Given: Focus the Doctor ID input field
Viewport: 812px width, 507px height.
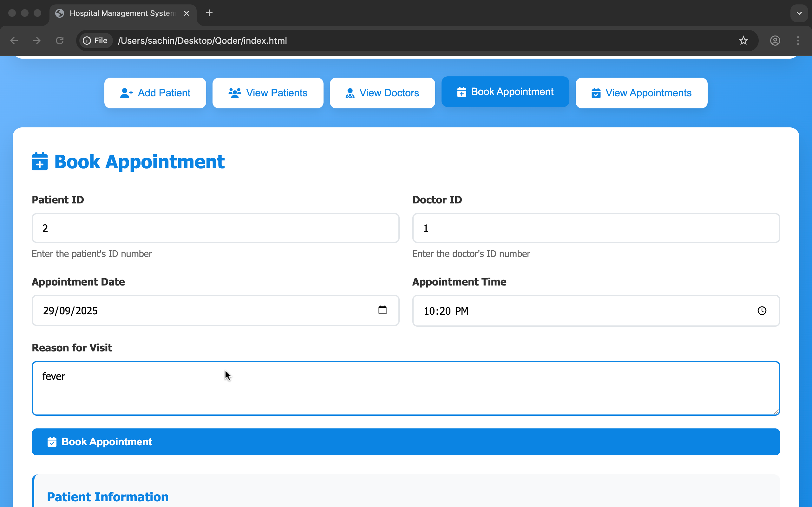Looking at the screenshot, I should (596, 228).
